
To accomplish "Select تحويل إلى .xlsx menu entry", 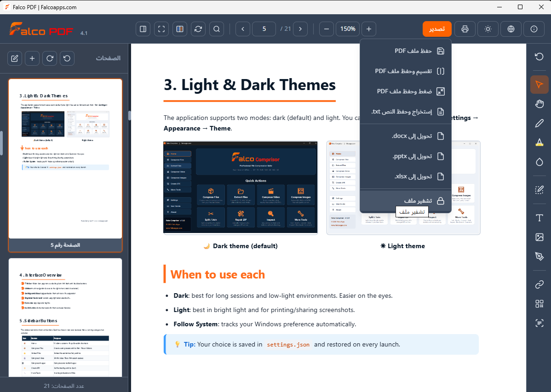I will 406,176.
